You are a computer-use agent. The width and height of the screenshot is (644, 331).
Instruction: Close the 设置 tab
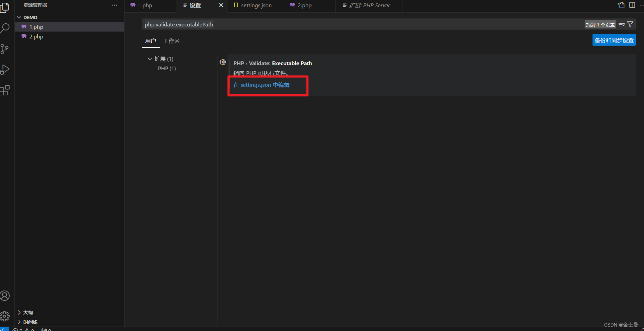click(x=221, y=5)
